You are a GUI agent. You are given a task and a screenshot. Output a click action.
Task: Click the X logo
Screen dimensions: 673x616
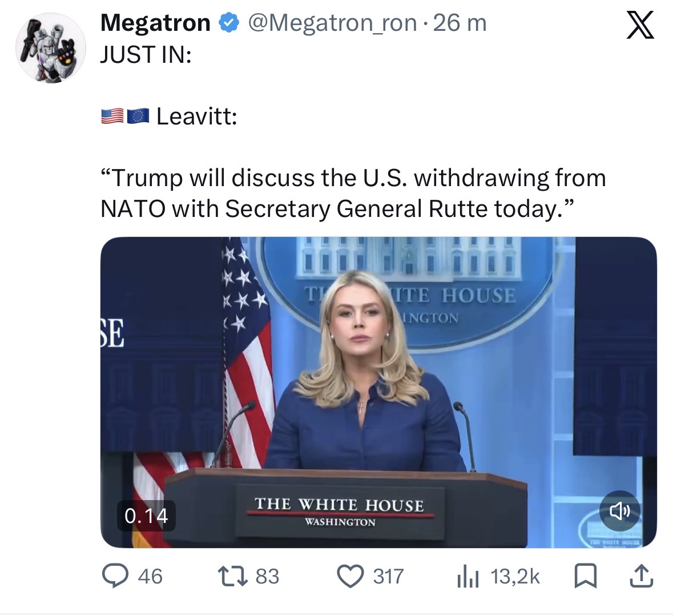pyautogui.click(x=640, y=26)
